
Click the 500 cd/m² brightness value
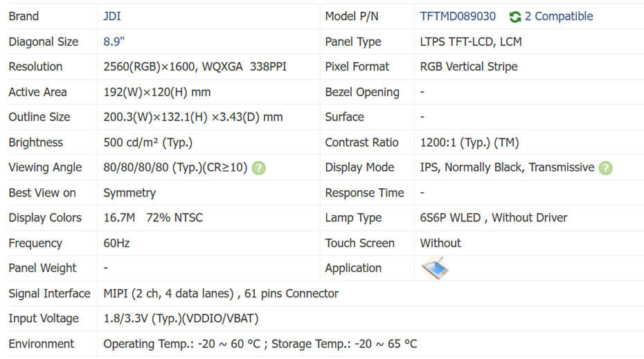tap(147, 142)
